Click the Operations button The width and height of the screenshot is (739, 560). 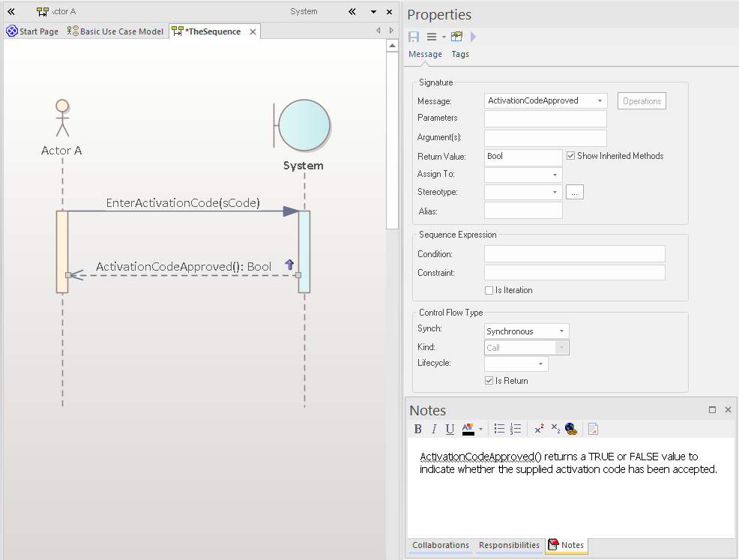pyautogui.click(x=642, y=101)
